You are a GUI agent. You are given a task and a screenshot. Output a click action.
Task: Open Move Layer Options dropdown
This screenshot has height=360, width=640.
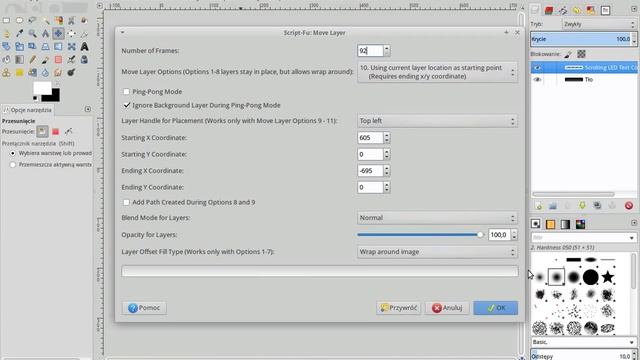click(438, 72)
